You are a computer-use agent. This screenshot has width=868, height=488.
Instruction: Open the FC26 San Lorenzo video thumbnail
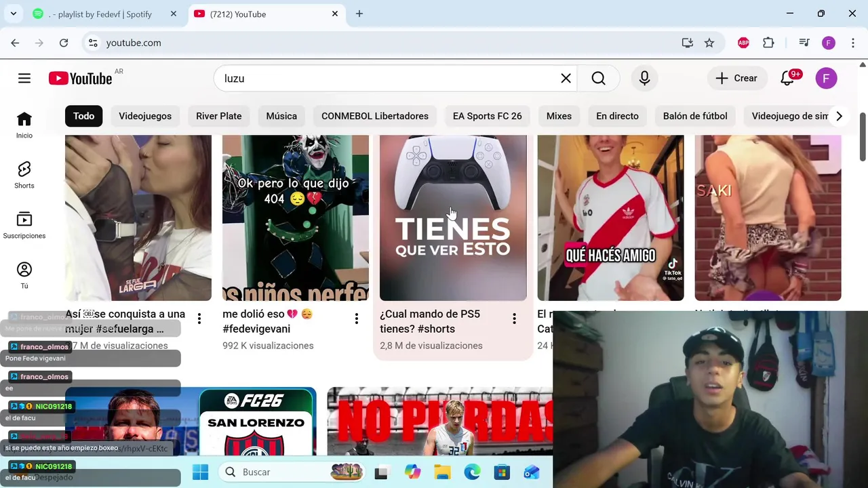click(x=191, y=422)
